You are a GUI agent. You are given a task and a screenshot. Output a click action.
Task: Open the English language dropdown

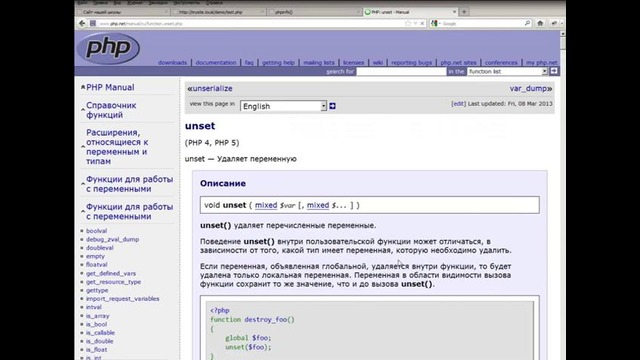tap(283, 106)
